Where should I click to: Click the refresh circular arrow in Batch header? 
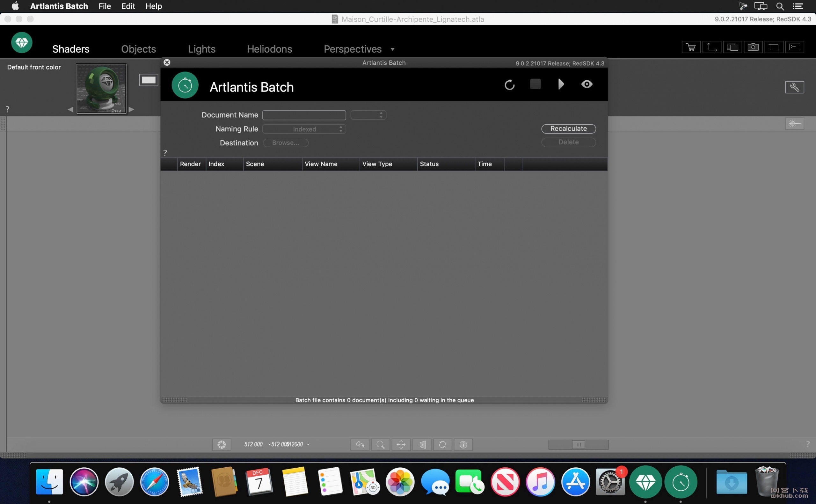pos(509,85)
